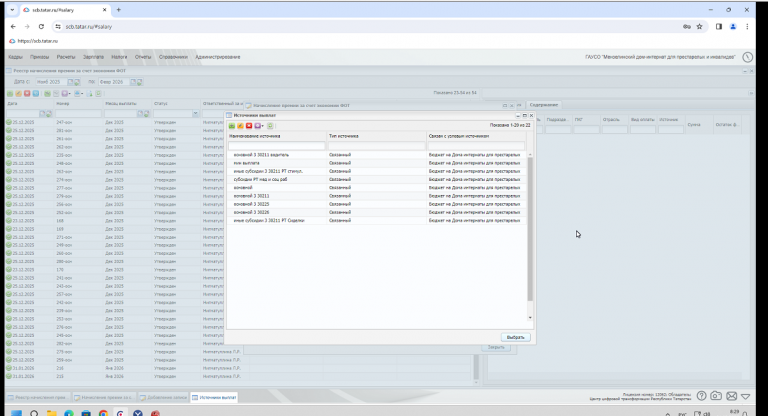Open Справочники menu
The image size is (768, 416).
click(173, 57)
